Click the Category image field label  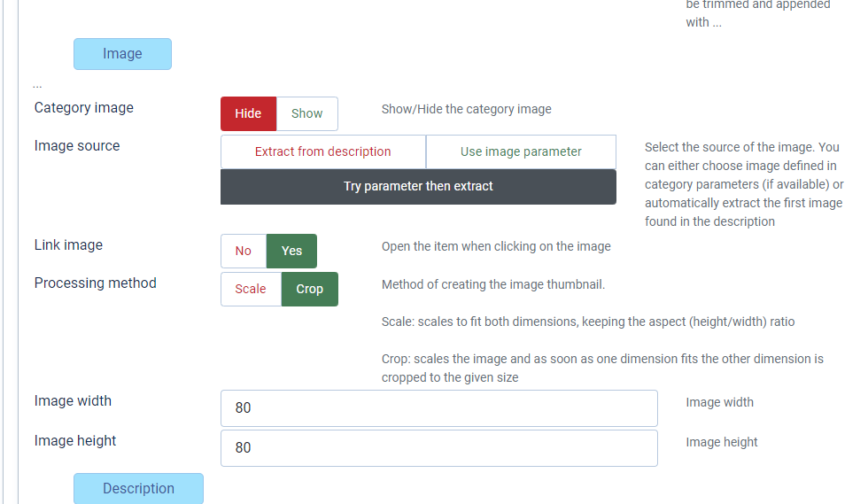[83, 107]
